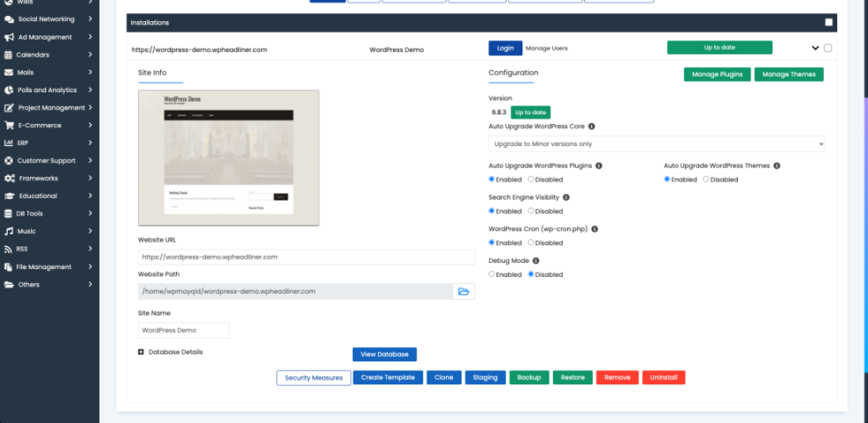Screen dimensions: 868x423
Task: Click the Polls and Analytics pie icon
Action: click(x=8, y=91)
